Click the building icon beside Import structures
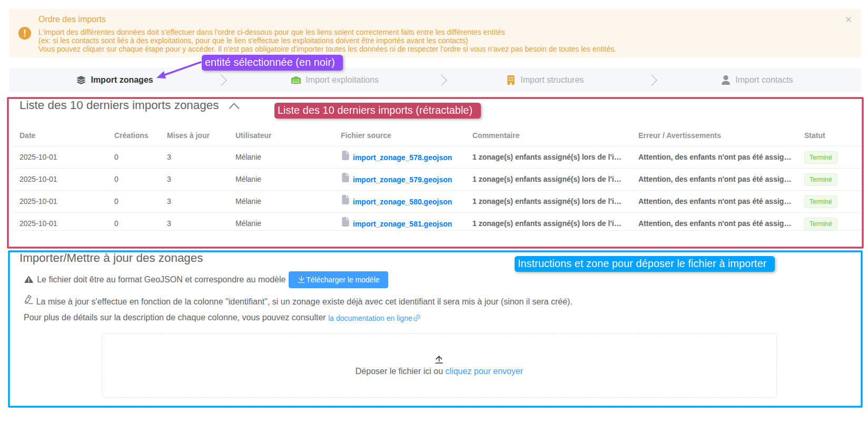The width and height of the screenshot is (868, 422). [511, 80]
